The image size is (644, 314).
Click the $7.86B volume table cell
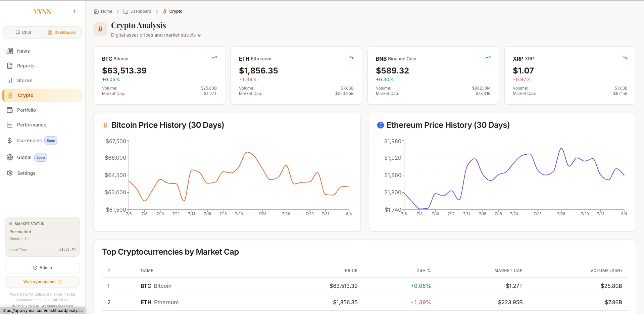pos(613,302)
